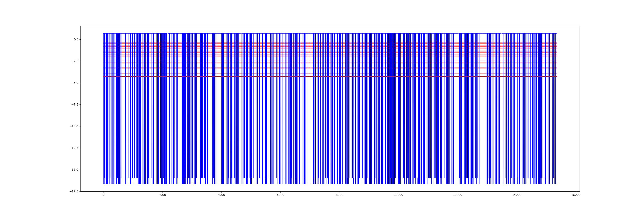
Task: Click the y-axis label 0.0
Action: (x=76, y=39)
